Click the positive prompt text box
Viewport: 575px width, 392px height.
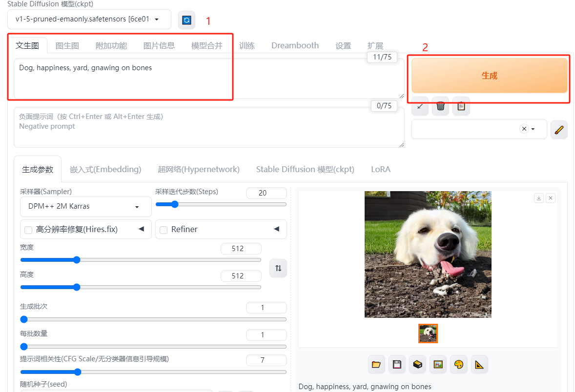(209, 78)
